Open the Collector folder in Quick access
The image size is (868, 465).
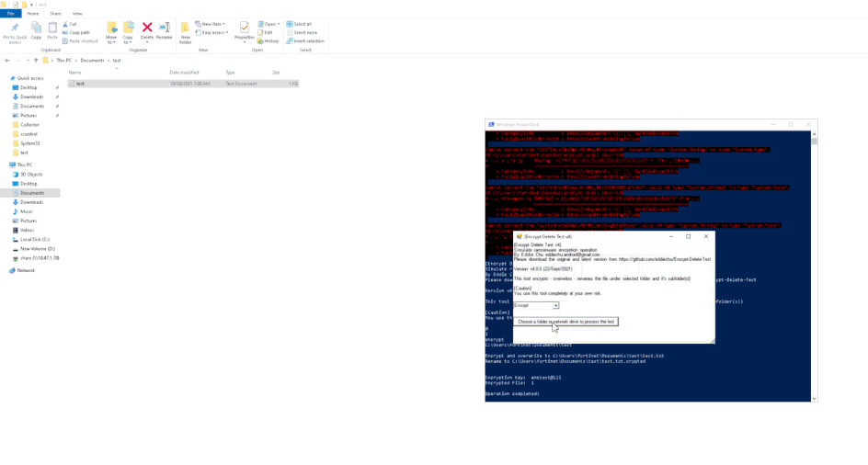pos(26,125)
